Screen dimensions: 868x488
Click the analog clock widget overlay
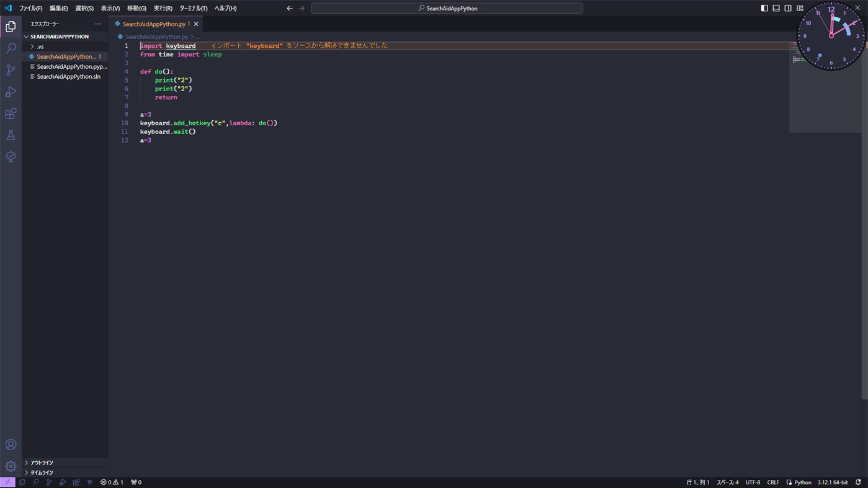(831, 35)
